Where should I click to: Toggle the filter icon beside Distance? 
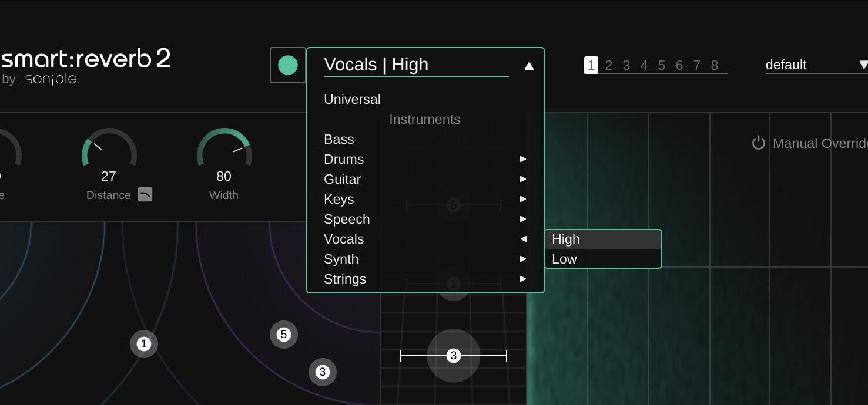145,194
